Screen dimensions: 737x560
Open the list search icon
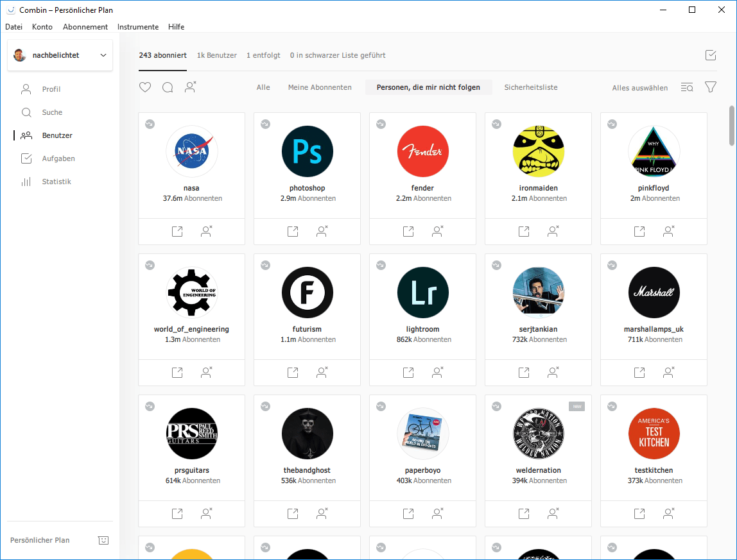click(687, 87)
